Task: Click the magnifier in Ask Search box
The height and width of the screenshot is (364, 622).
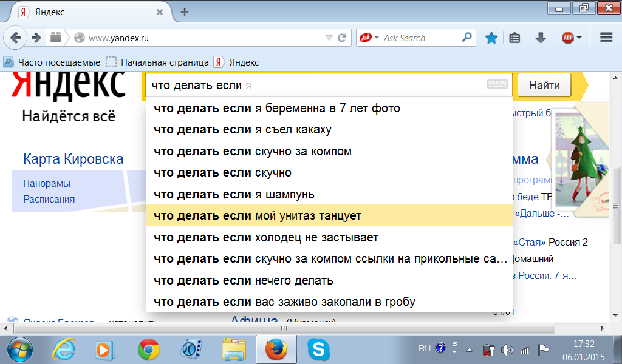Action: pos(467,38)
